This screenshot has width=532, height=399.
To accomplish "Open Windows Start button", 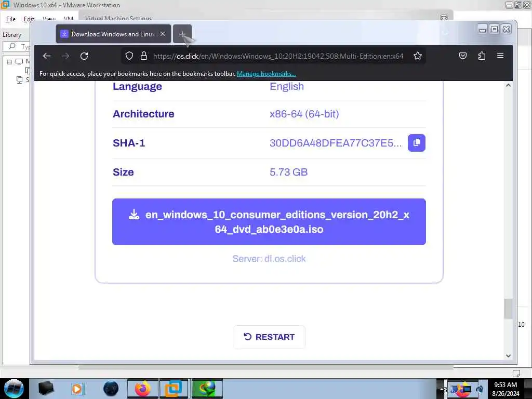I will click(14, 389).
